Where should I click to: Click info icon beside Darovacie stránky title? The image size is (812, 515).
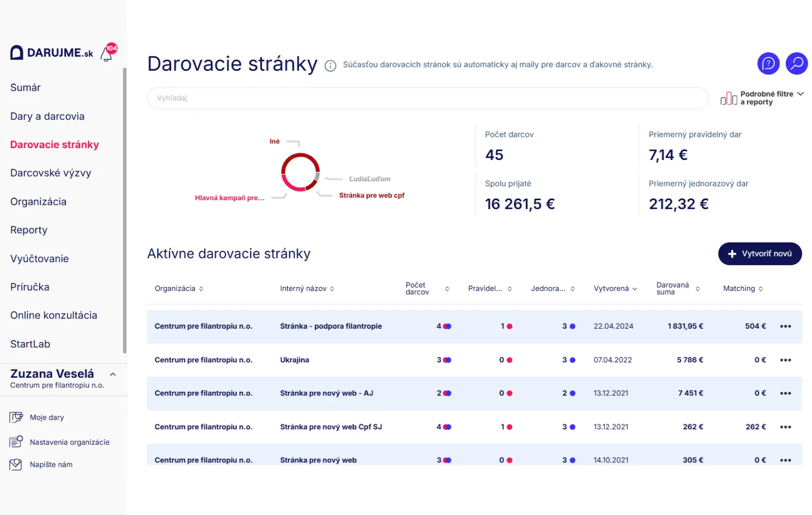pos(330,66)
